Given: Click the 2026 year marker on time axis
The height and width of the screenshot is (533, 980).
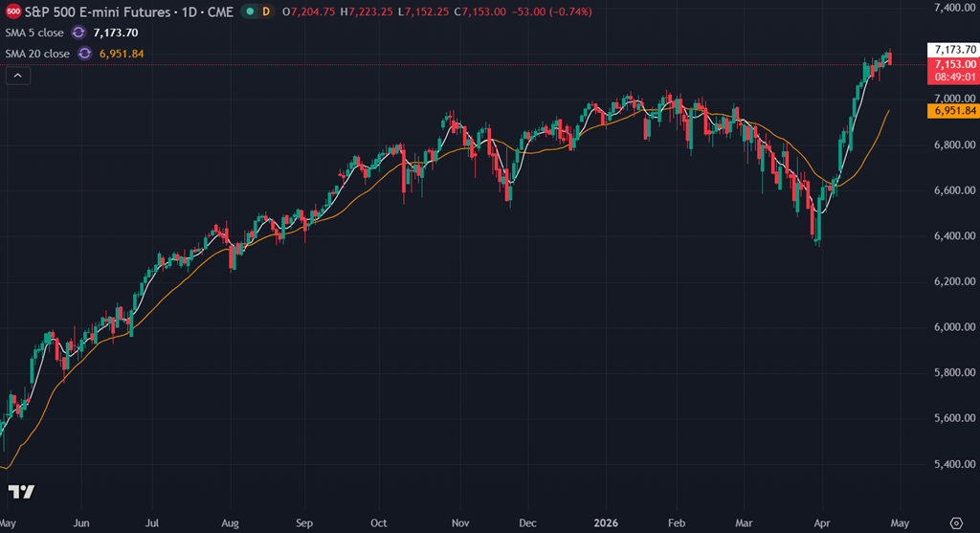Looking at the screenshot, I should click(x=606, y=523).
